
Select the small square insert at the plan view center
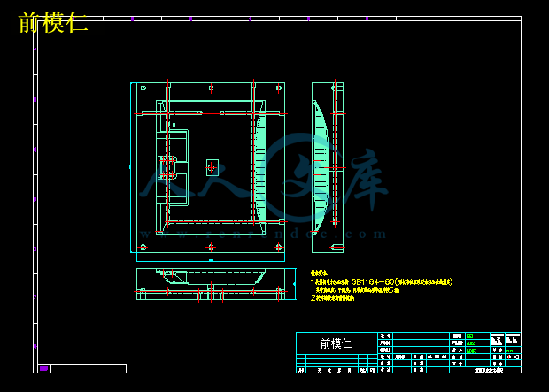(x=213, y=167)
